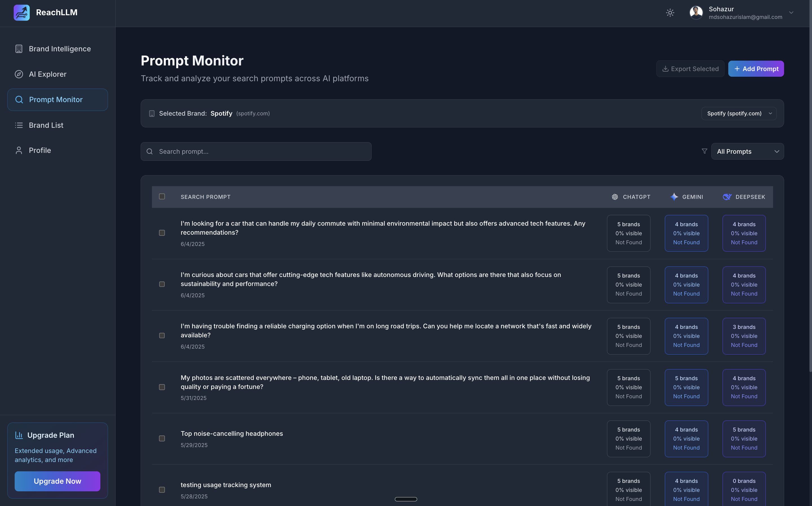Open Gemini result for autonomous driving prompt
The height and width of the screenshot is (506, 812).
click(686, 285)
